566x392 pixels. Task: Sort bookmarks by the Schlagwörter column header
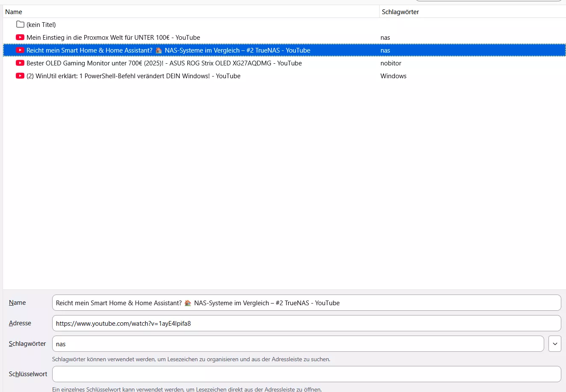473,12
